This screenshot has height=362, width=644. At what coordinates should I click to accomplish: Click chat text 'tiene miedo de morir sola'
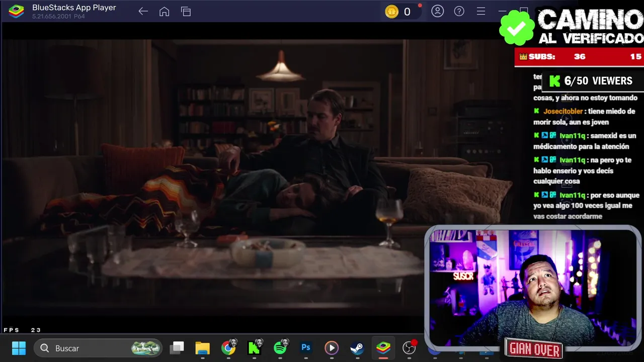[584, 117]
